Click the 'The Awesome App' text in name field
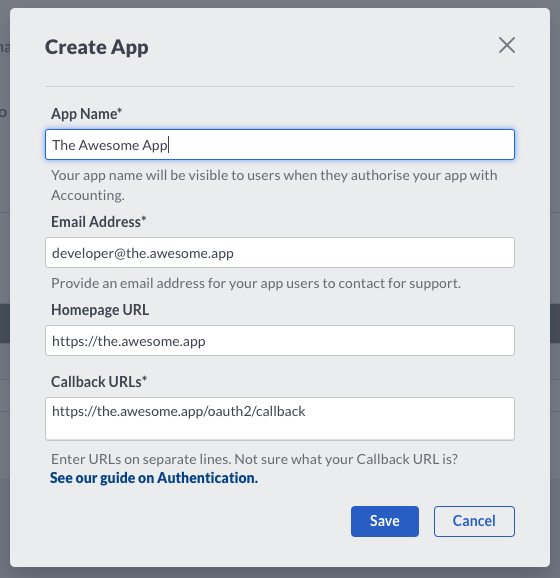This screenshot has height=578, width=560. (x=109, y=145)
